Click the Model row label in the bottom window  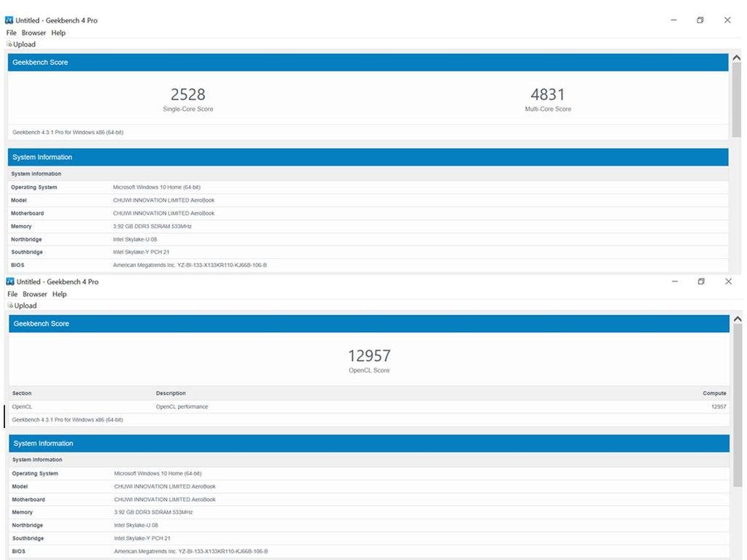point(20,486)
